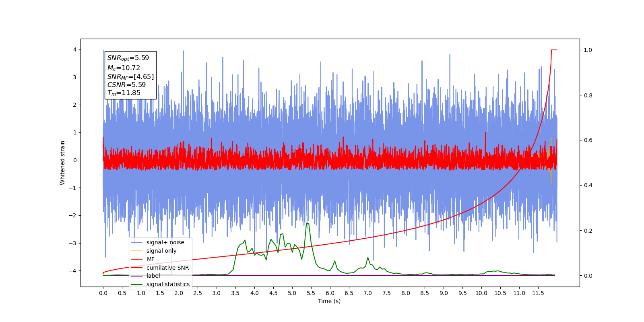Click the right y-axis tick label 0.4
This screenshot has height=322, width=644.
point(588,185)
